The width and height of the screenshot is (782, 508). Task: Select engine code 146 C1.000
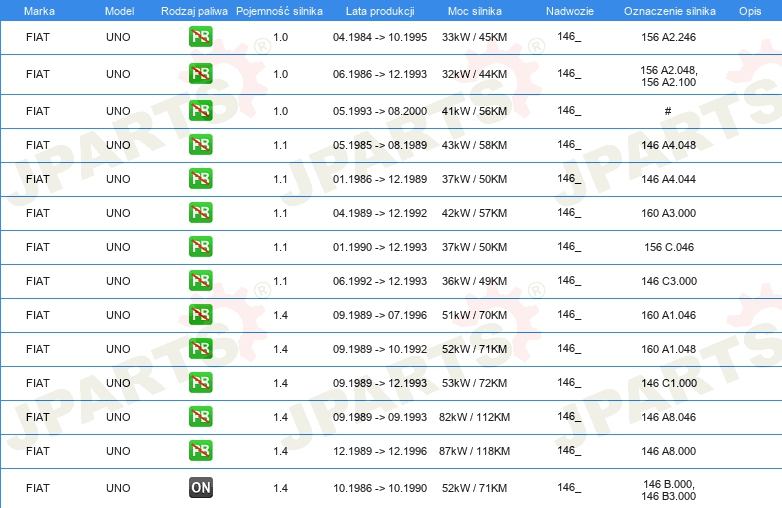coord(669,383)
